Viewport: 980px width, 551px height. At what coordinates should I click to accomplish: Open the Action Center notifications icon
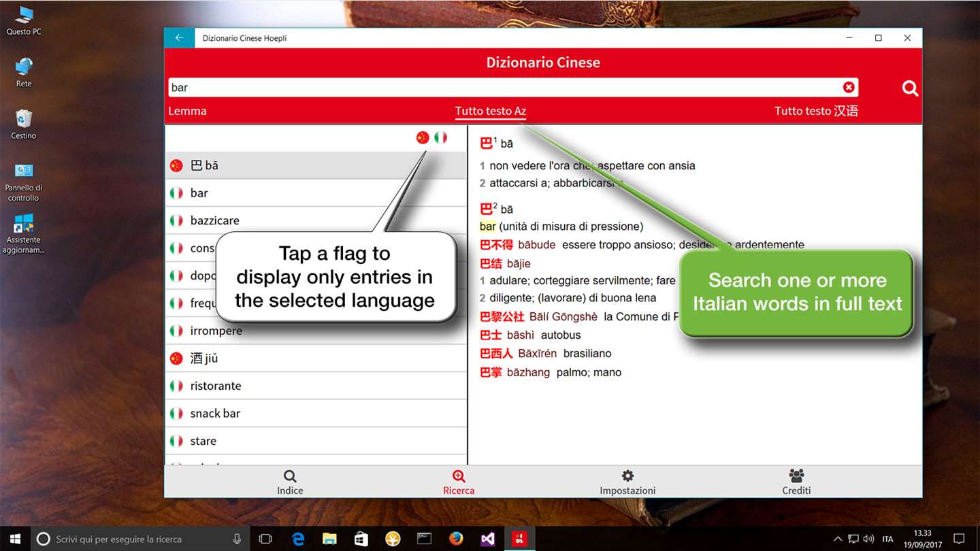[960, 539]
